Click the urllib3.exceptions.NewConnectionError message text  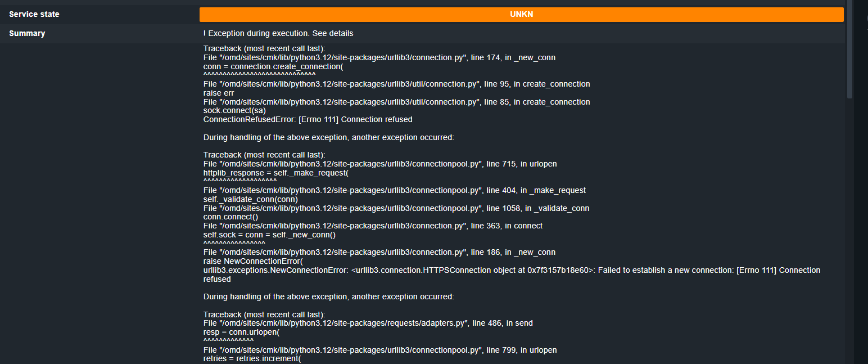[512, 271]
